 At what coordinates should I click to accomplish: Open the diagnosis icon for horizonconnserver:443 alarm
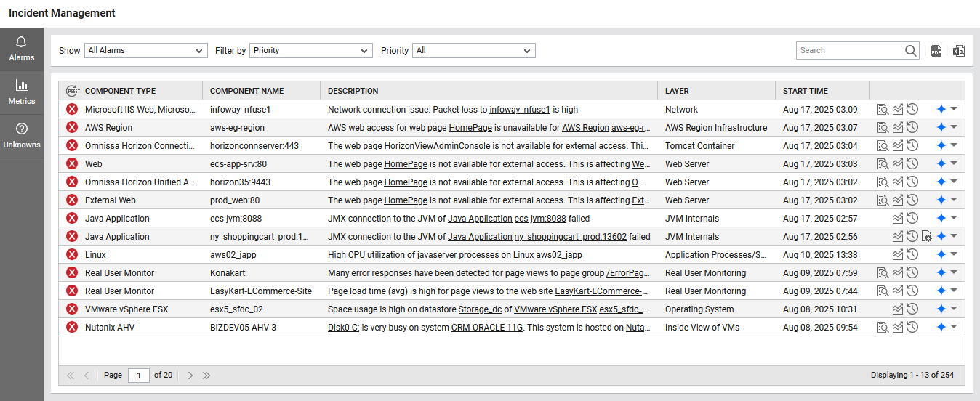883,146
